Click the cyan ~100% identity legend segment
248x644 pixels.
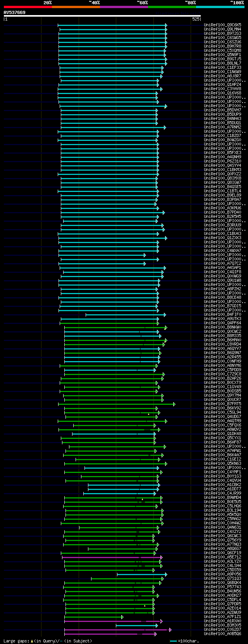click(x=220, y=7)
